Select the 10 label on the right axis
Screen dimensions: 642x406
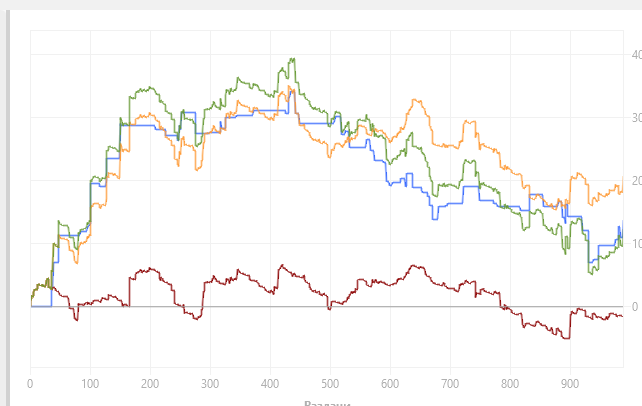[635, 243]
